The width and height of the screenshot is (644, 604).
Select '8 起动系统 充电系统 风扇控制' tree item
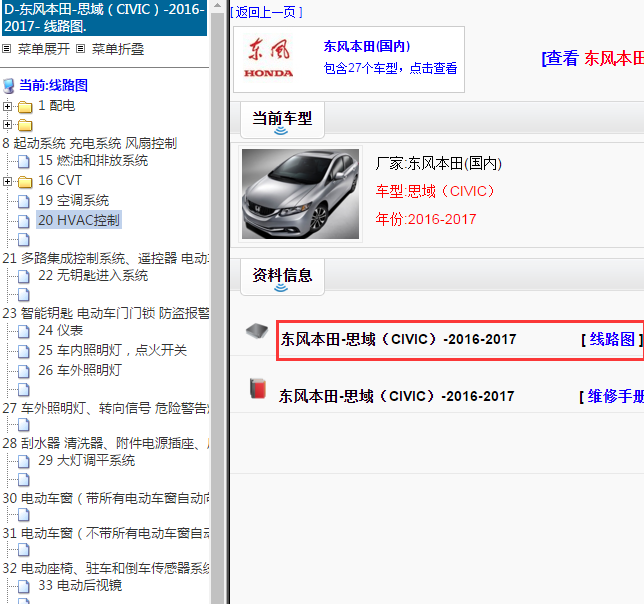(x=90, y=143)
